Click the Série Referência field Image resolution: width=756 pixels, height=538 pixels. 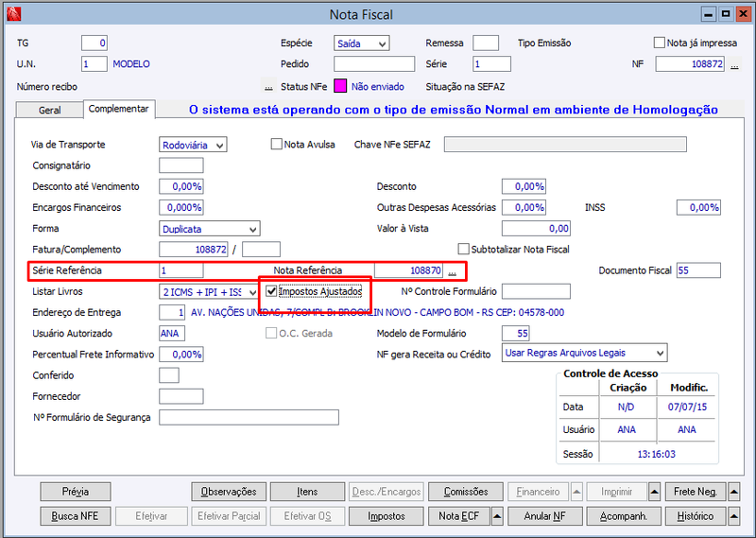coord(181,270)
